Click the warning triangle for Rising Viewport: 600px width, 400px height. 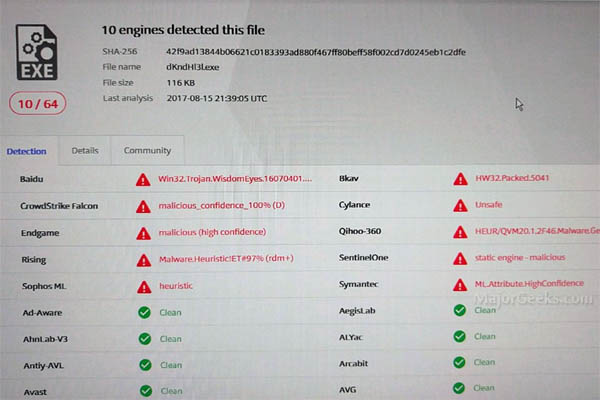144,260
